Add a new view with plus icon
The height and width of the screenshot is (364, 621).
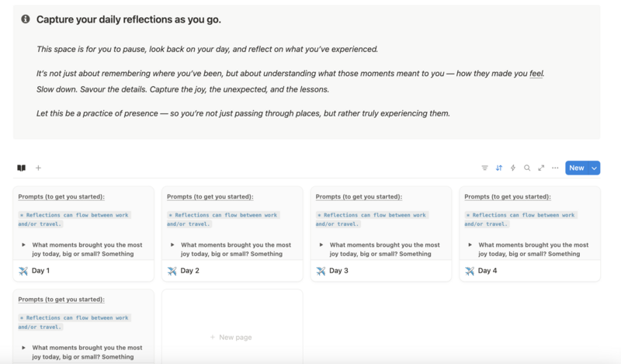tap(38, 168)
